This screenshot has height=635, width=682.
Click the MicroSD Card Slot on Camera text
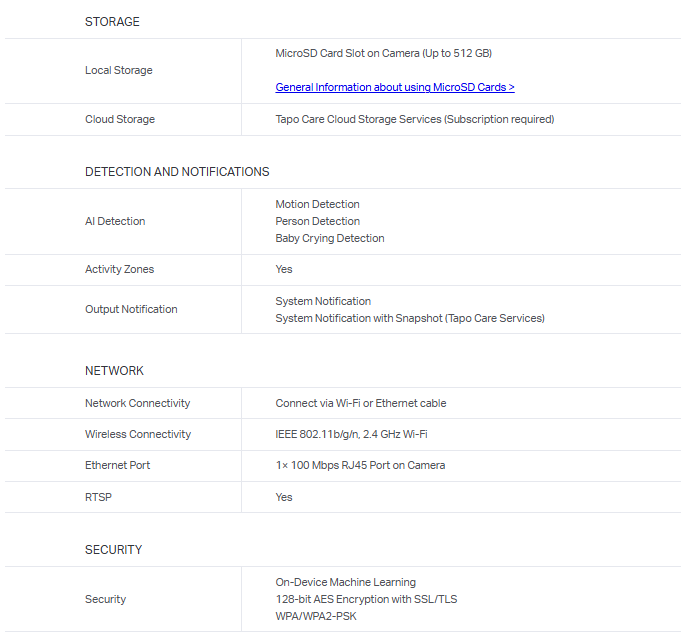pyautogui.click(x=383, y=53)
